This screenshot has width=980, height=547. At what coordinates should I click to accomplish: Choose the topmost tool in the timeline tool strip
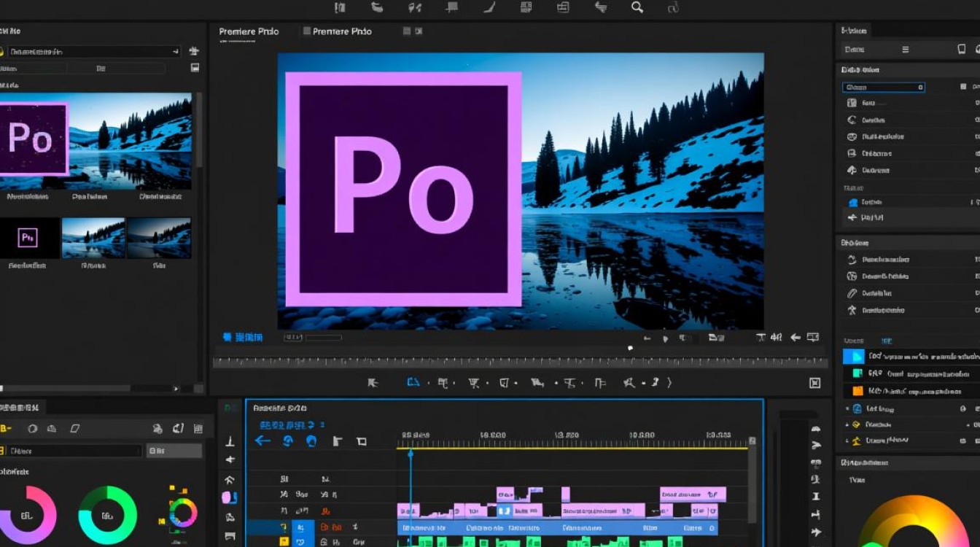230,441
